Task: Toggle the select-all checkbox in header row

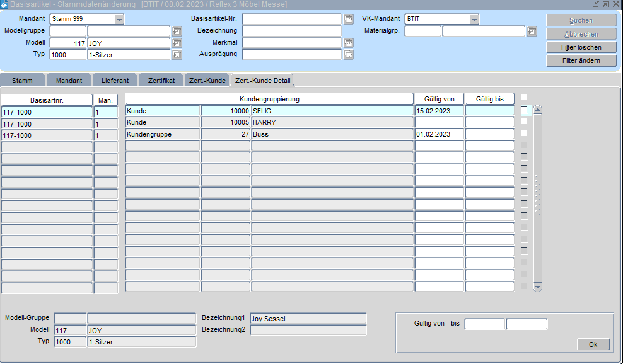Action: (x=524, y=98)
